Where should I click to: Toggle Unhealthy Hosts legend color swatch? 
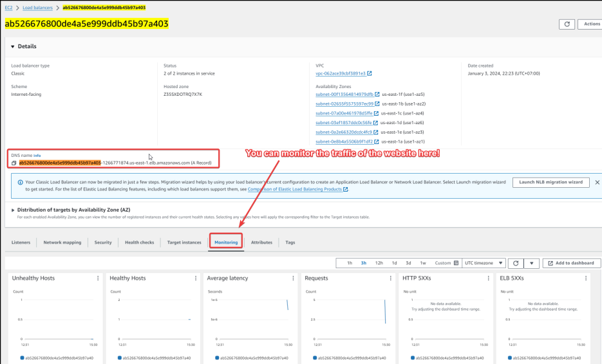[x=23, y=358]
